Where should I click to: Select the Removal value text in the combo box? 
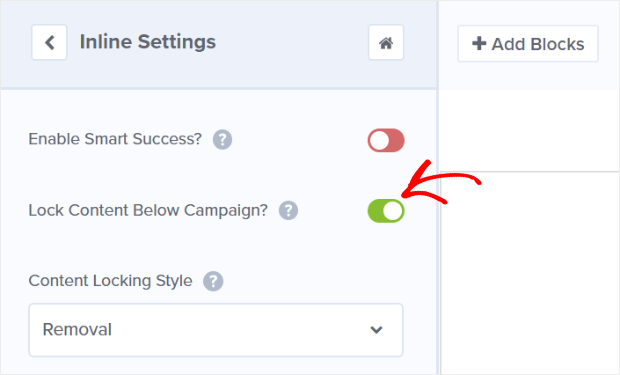coord(77,330)
